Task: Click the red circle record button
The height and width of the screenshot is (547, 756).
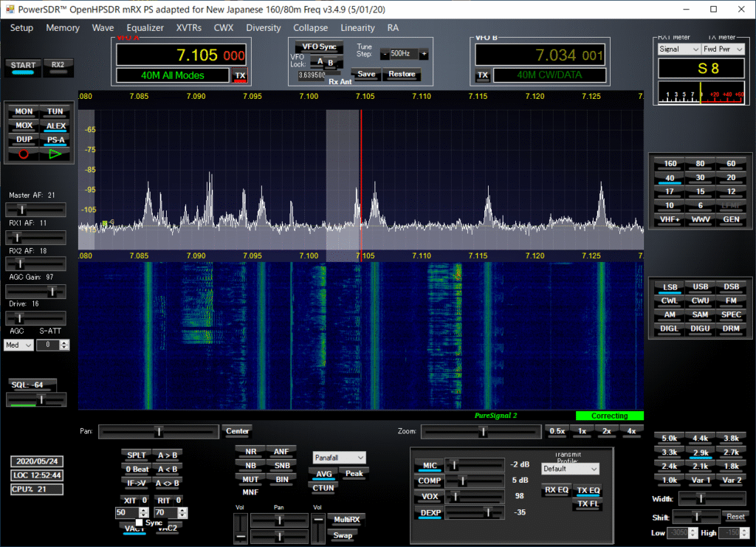Action: 24,154
